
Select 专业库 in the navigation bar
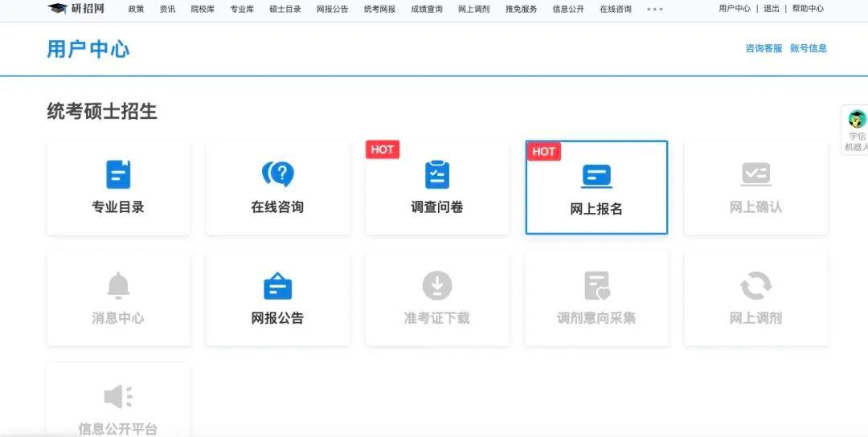242,9
